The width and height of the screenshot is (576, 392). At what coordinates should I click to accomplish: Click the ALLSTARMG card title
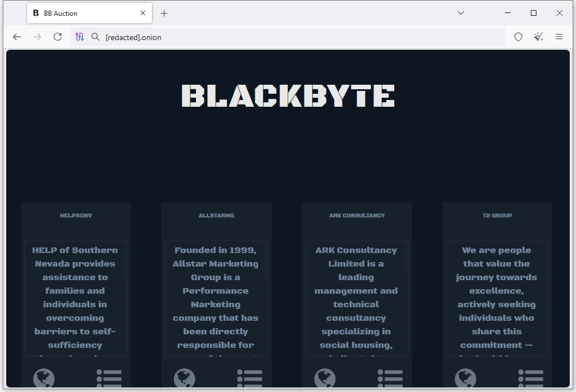pyautogui.click(x=216, y=216)
